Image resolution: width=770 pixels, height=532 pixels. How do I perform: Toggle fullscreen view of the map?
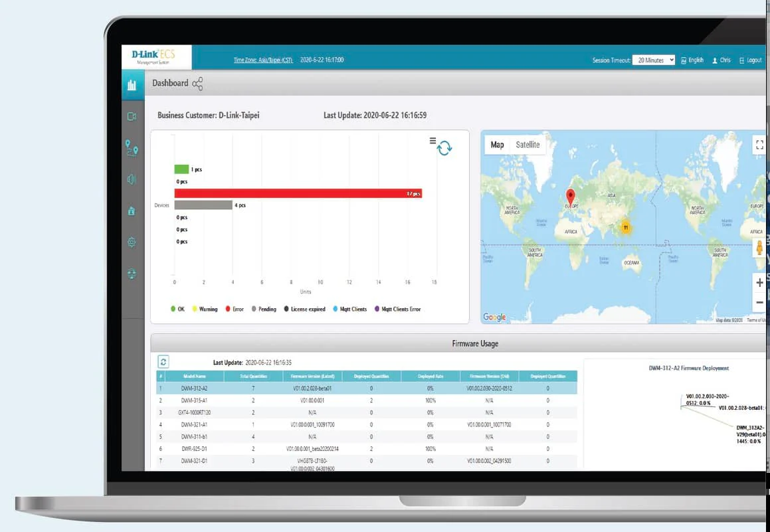pyautogui.click(x=759, y=145)
